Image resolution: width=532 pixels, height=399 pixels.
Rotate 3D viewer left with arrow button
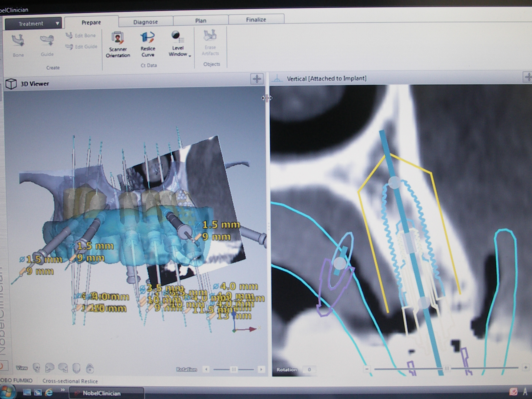pyautogui.click(x=206, y=369)
